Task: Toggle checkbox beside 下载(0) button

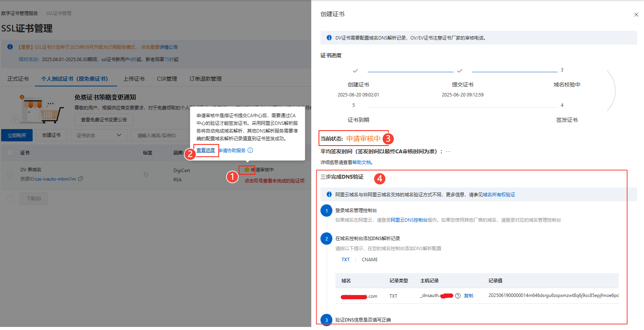Action: click(x=10, y=199)
